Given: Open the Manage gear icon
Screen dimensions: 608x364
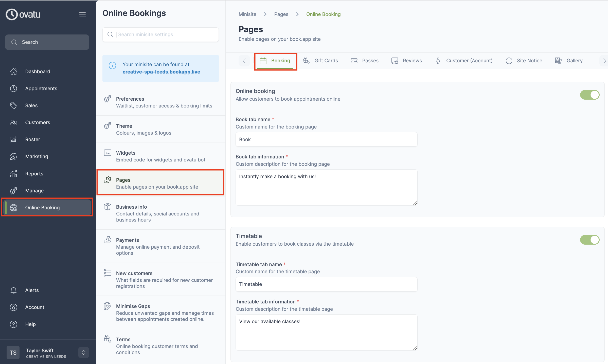Looking at the screenshot, I should pyautogui.click(x=13, y=191).
